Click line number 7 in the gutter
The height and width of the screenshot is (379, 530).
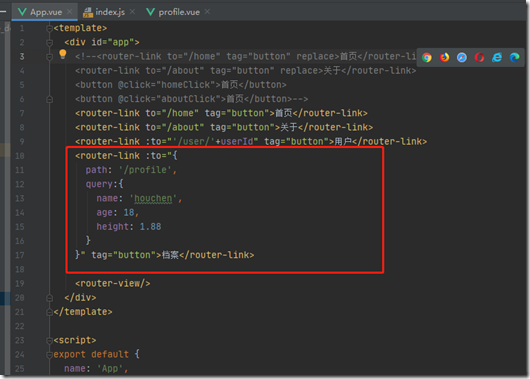pos(22,113)
